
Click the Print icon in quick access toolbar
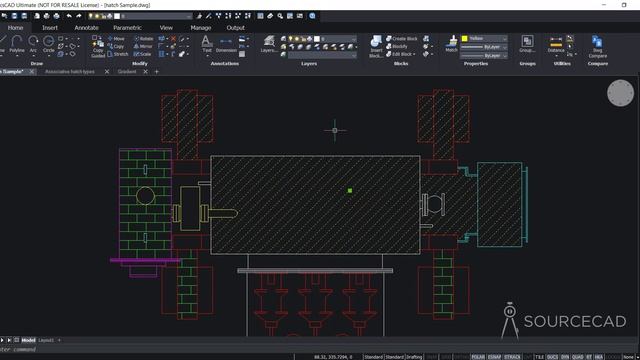tap(47, 16)
